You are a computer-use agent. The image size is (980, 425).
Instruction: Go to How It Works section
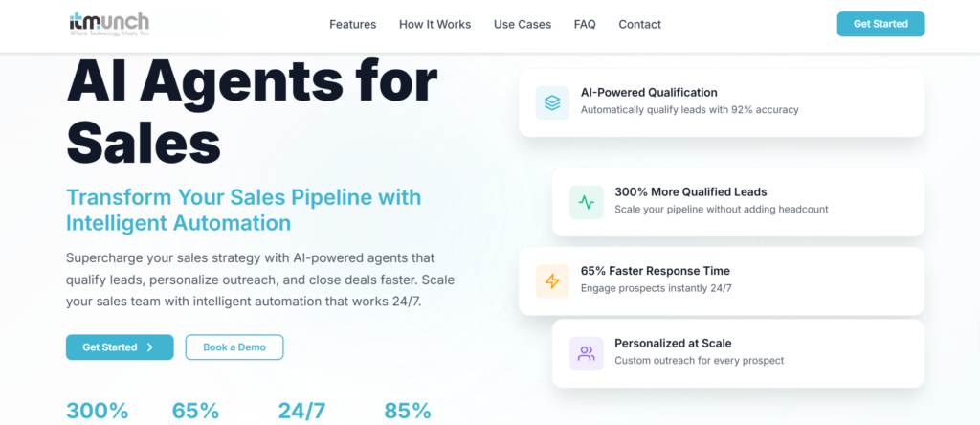point(434,24)
